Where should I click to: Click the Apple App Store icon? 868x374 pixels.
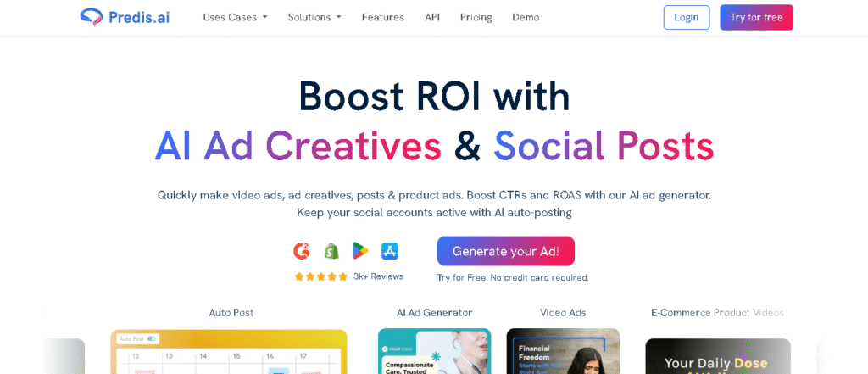click(390, 251)
